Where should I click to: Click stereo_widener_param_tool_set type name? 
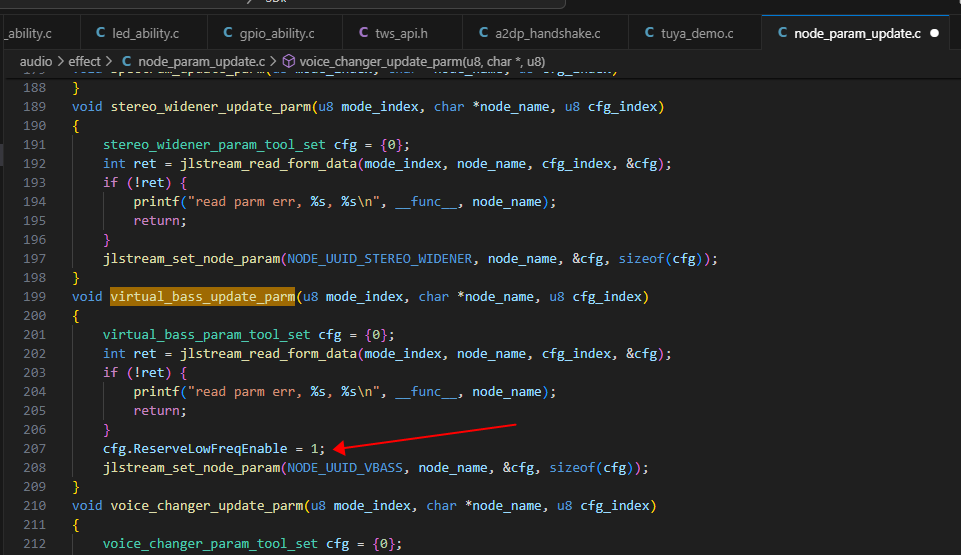click(x=214, y=145)
